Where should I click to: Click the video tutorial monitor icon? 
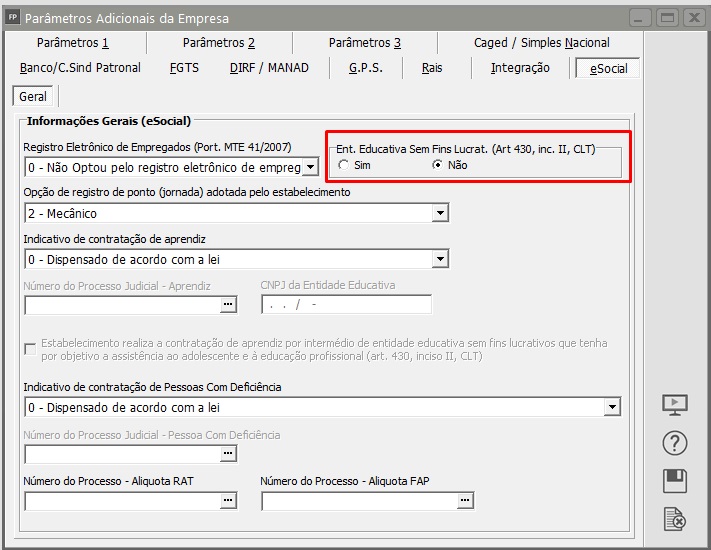675,405
